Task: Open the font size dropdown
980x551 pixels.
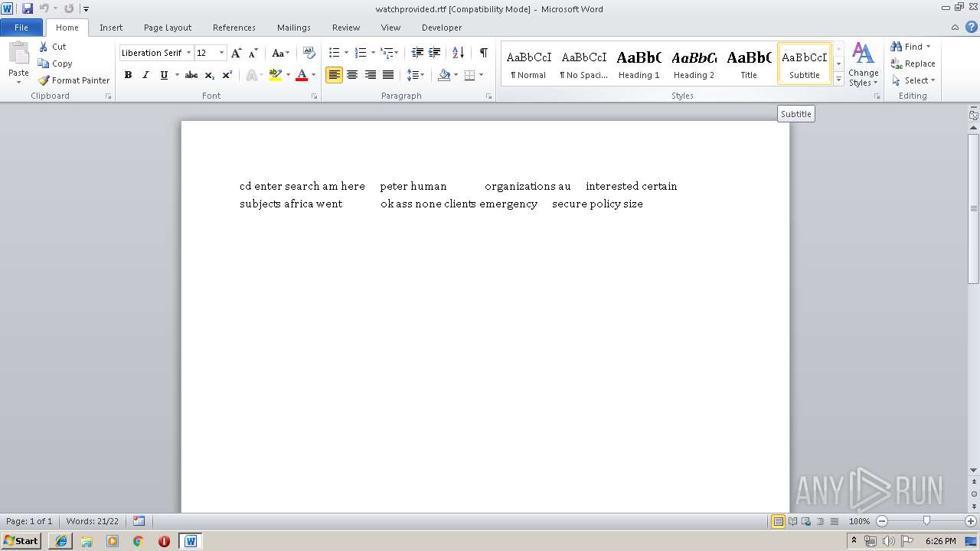Action: pos(222,53)
